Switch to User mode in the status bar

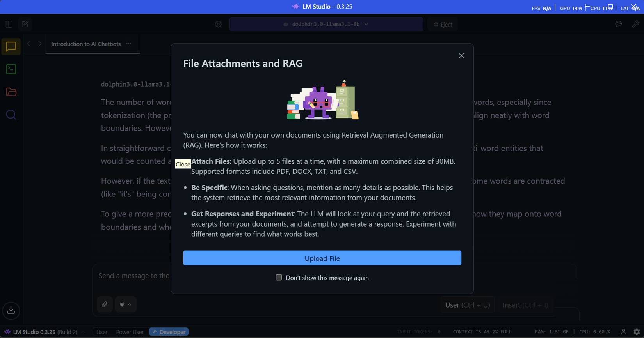tap(102, 332)
